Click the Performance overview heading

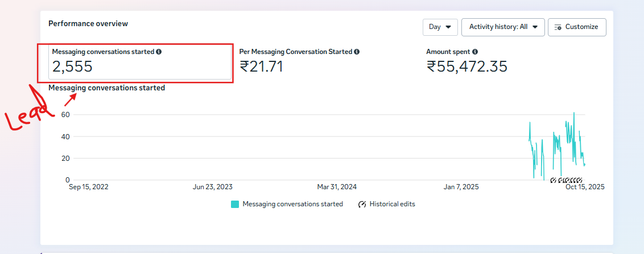88,24
